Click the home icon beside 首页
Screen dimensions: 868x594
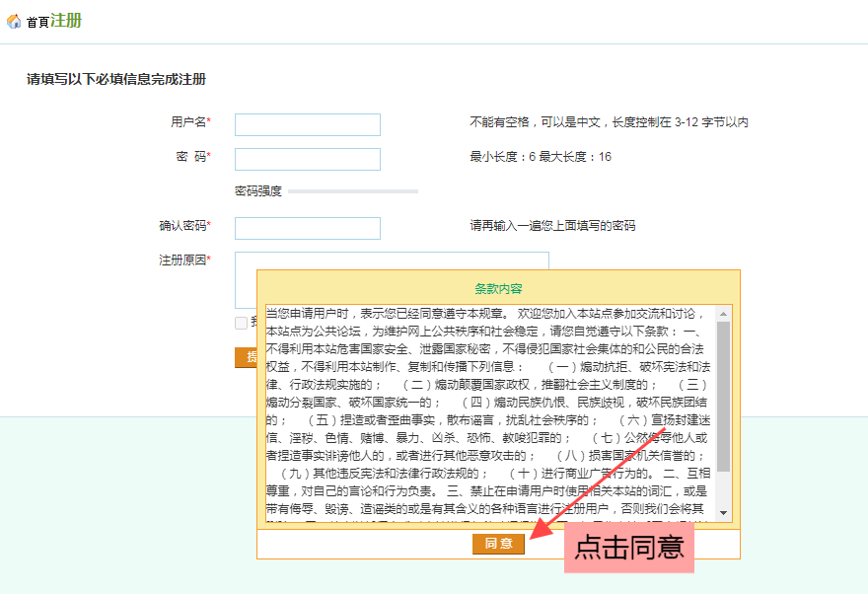(x=14, y=22)
